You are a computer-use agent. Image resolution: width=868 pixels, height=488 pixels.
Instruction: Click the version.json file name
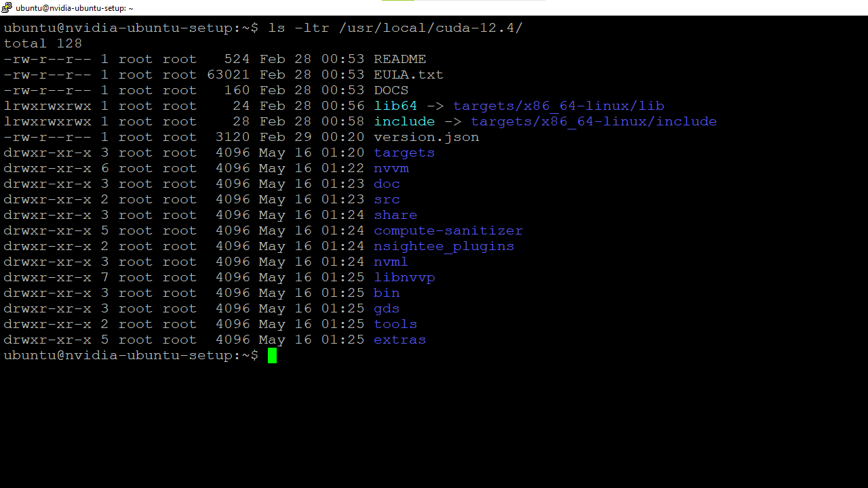coord(426,137)
